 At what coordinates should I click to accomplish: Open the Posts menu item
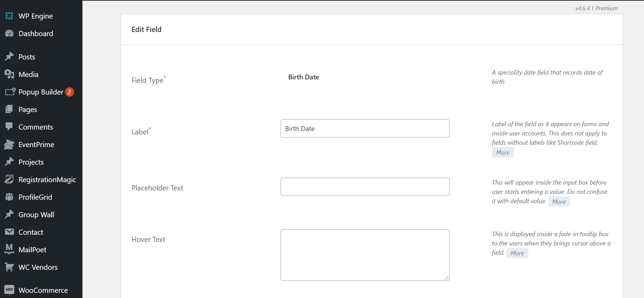pos(27,57)
